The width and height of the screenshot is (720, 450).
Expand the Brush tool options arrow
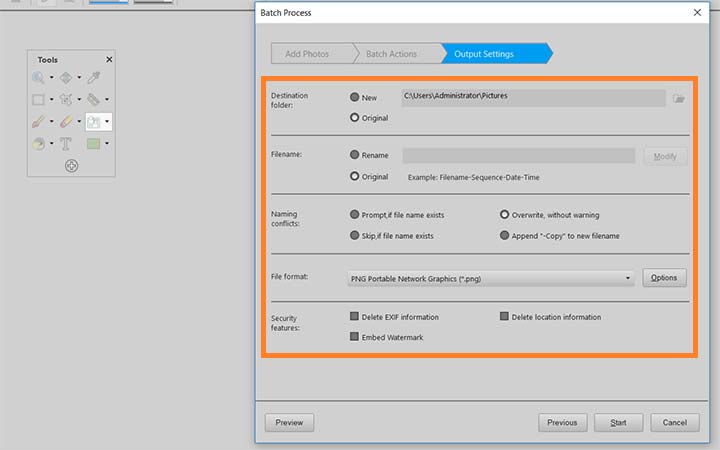click(51, 121)
